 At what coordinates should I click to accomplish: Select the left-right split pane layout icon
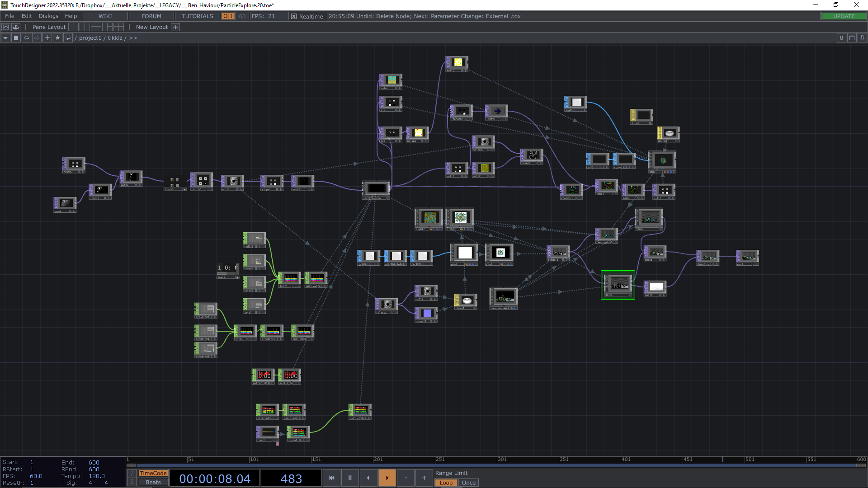85,27
